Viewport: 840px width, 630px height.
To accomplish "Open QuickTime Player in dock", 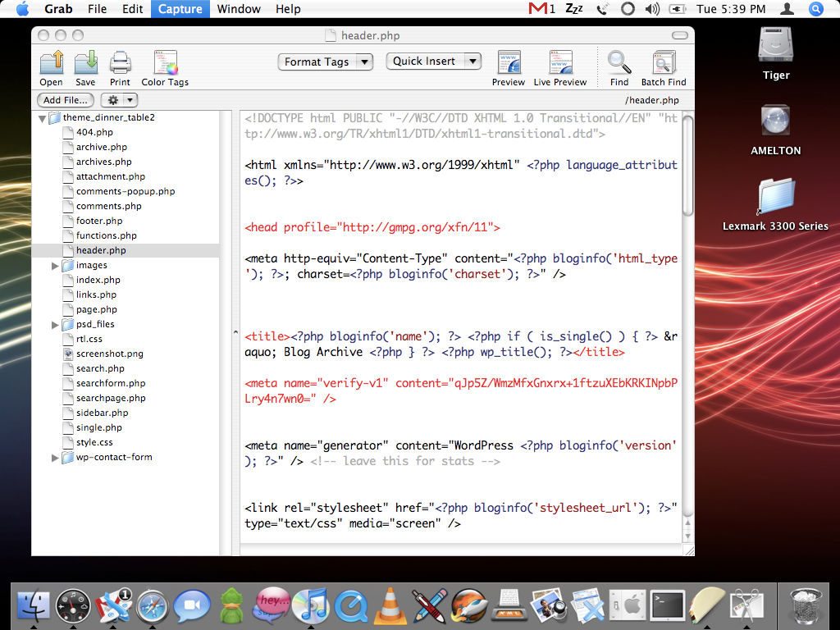I will (350, 606).
